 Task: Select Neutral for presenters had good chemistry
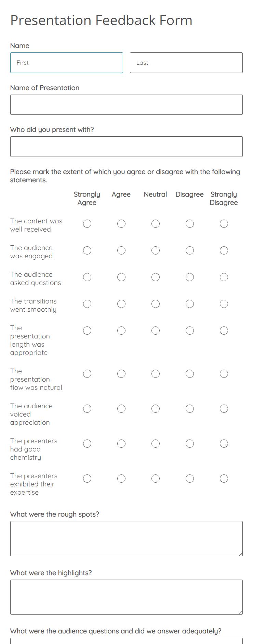(x=156, y=443)
